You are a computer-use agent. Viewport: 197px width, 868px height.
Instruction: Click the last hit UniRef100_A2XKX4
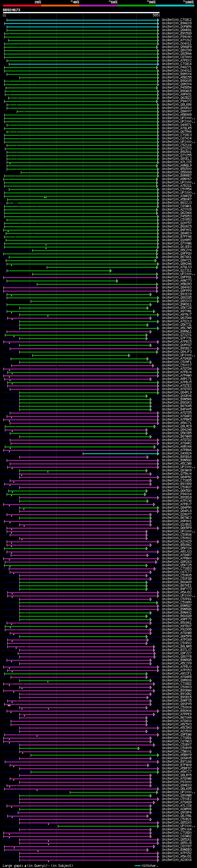tap(177, 860)
